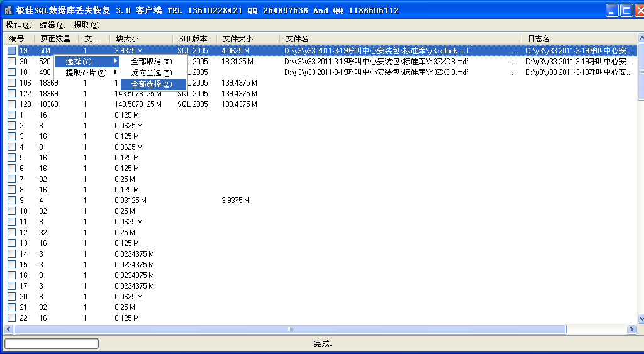Screen dimensions: 644x354
Task: Click the progress bar in the status bar
Action: [x=52, y=343]
